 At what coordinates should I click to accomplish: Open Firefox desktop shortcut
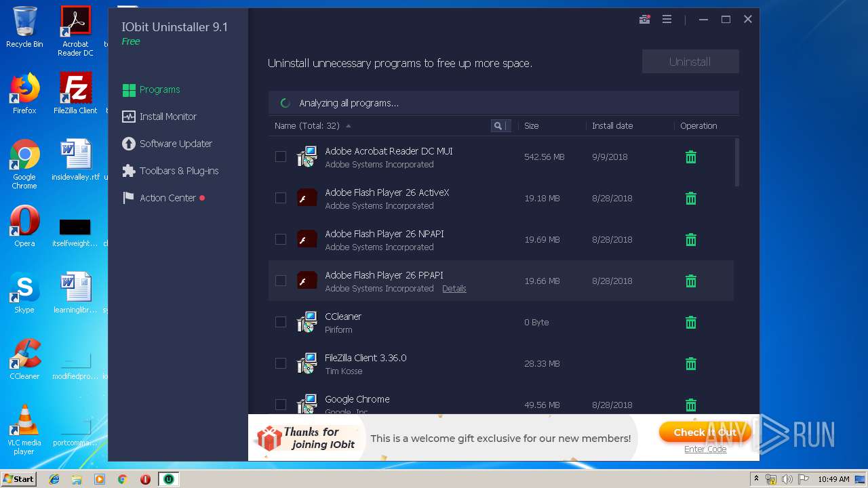coord(24,94)
